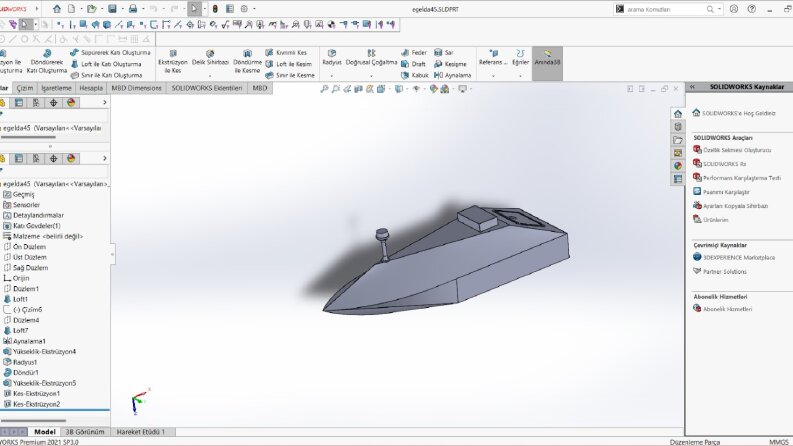Click the arama Komutları search field
Viewport: 793px width, 446px height.
(x=665, y=9)
